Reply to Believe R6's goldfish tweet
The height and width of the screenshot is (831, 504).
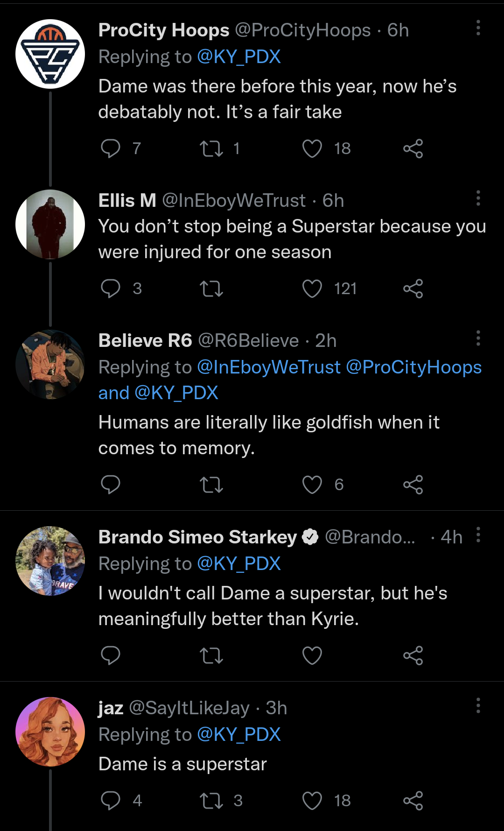pos(111,485)
